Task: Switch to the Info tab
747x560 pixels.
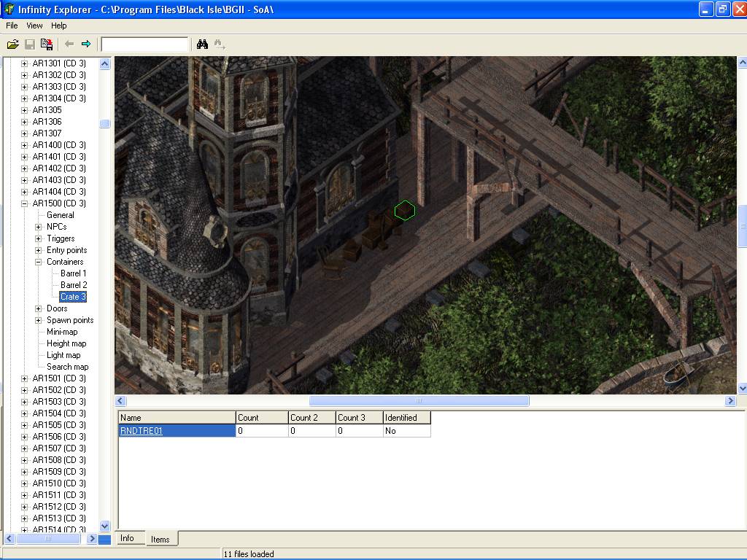Action: point(127,537)
